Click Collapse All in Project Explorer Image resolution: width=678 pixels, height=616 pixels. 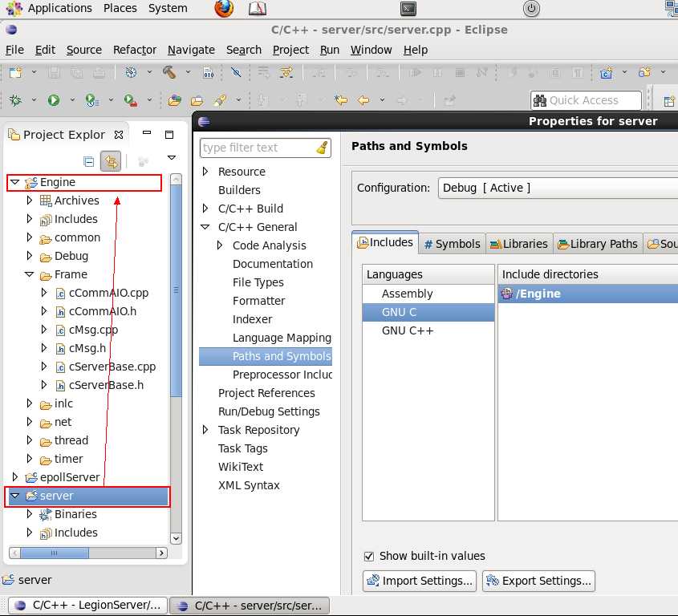click(88, 162)
